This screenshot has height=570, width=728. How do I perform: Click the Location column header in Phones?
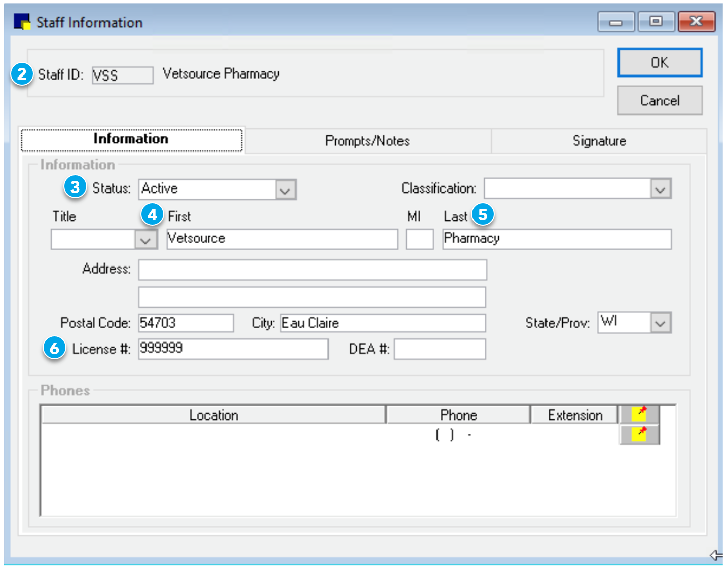(x=213, y=415)
